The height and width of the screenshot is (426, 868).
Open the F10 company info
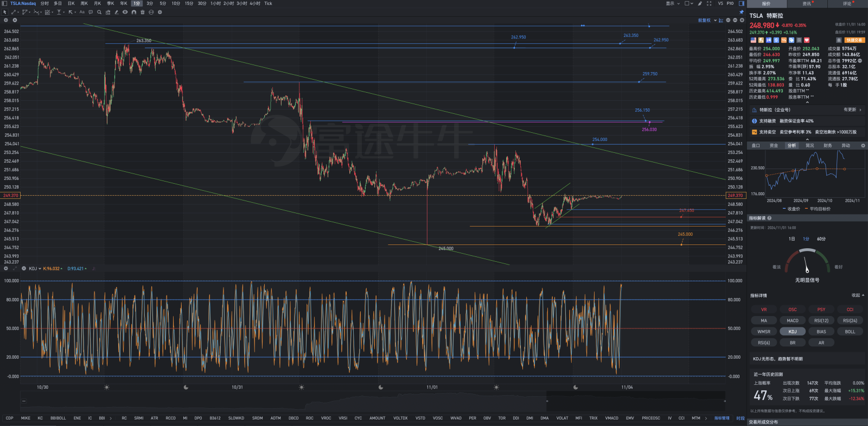(730, 3)
